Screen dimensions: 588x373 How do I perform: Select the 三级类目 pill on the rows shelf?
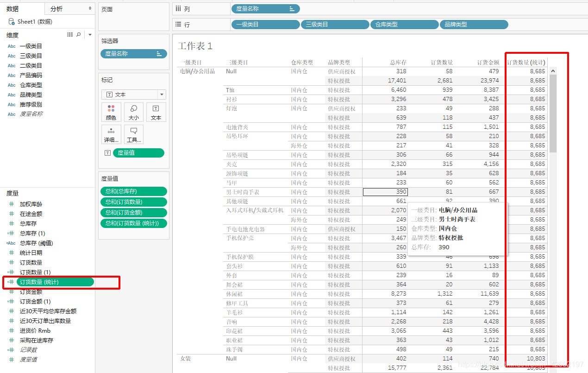pyautogui.click(x=335, y=25)
